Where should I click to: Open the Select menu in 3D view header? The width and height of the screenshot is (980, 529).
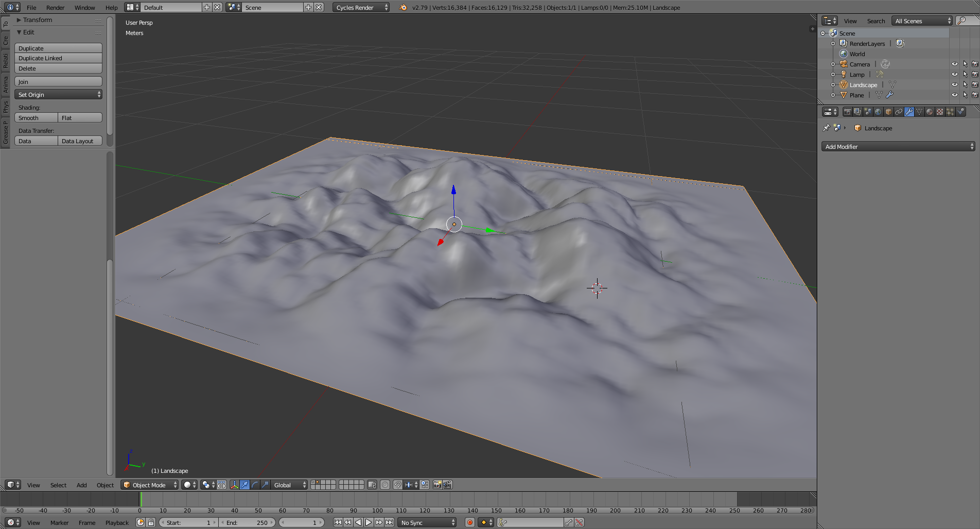pyautogui.click(x=58, y=485)
